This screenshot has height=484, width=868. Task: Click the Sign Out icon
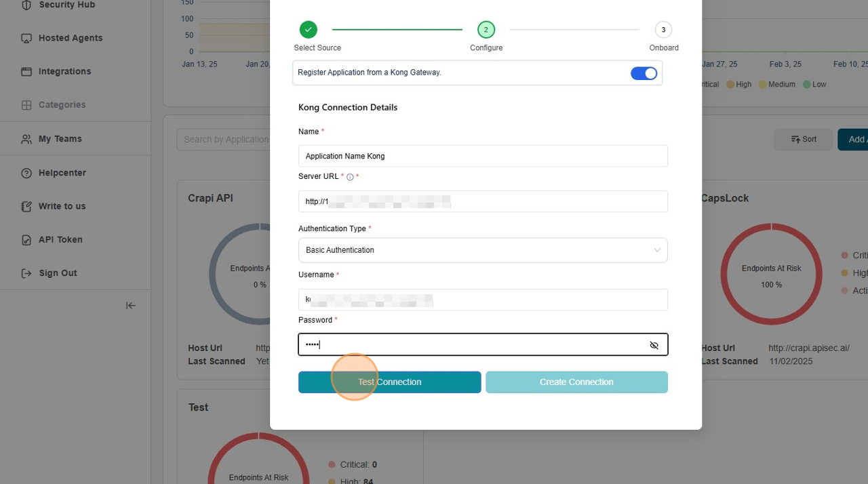(26, 273)
